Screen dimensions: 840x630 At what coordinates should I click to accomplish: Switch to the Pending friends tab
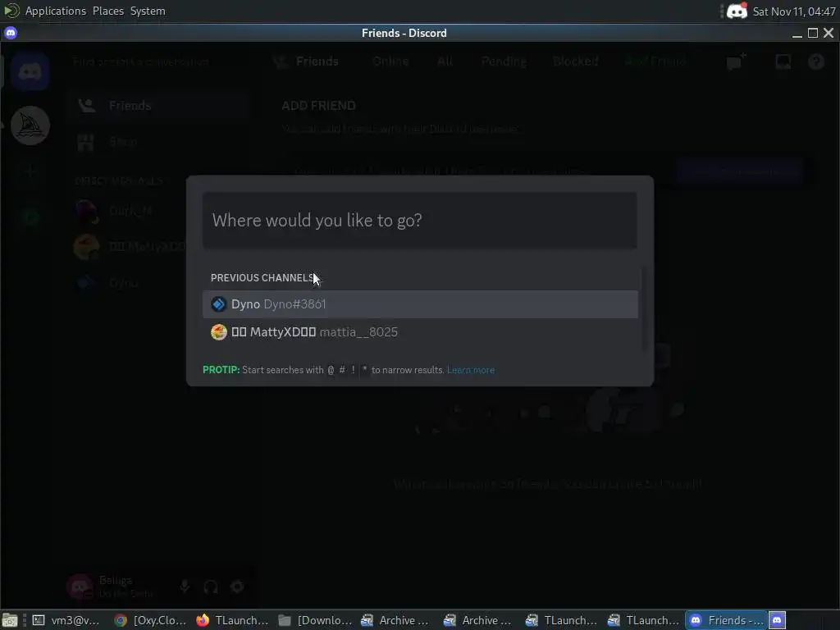coord(504,62)
